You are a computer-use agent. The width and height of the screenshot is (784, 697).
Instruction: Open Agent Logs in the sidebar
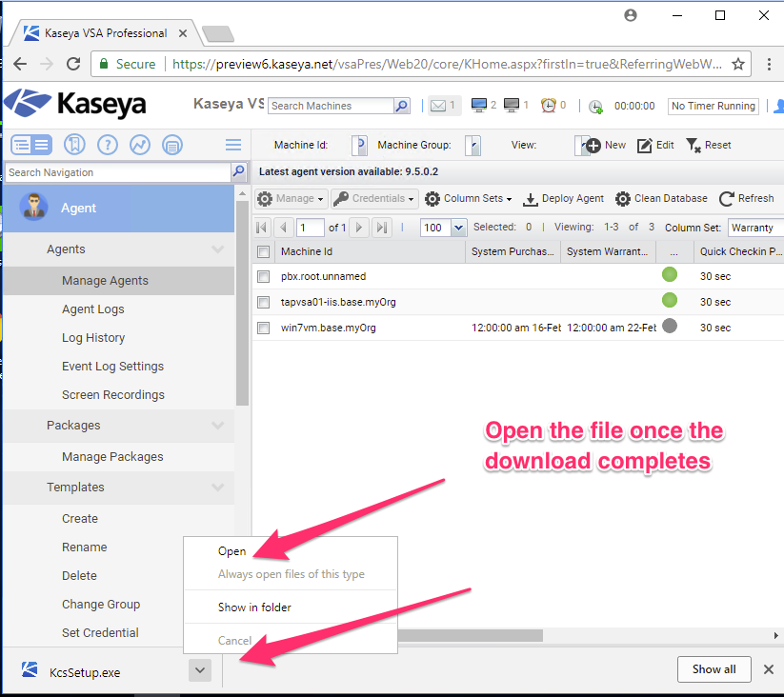tap(93, 309)
